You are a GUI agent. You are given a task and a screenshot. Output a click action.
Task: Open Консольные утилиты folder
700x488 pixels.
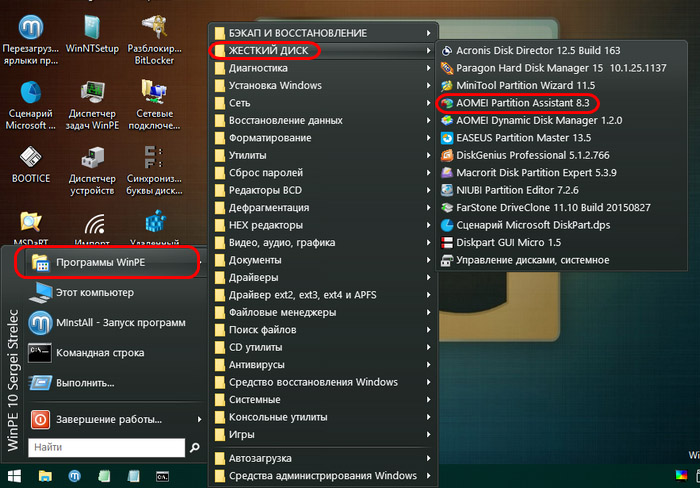323,417
